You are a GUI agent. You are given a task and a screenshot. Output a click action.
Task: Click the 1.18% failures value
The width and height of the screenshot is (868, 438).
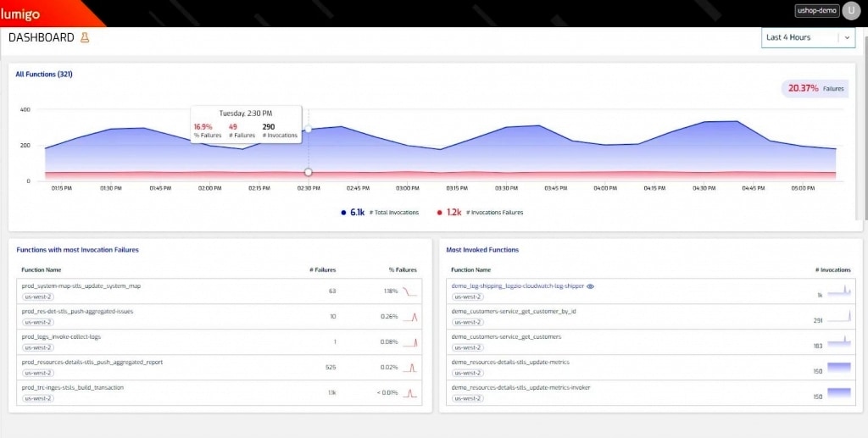(x=391, y=291)
